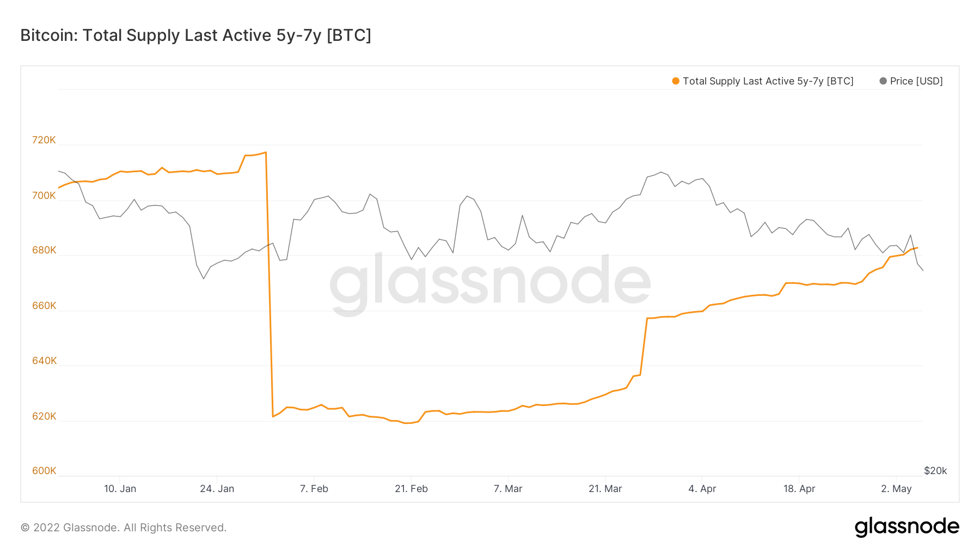
Task: Click the chart title text
Action: (x=196, y=35)
